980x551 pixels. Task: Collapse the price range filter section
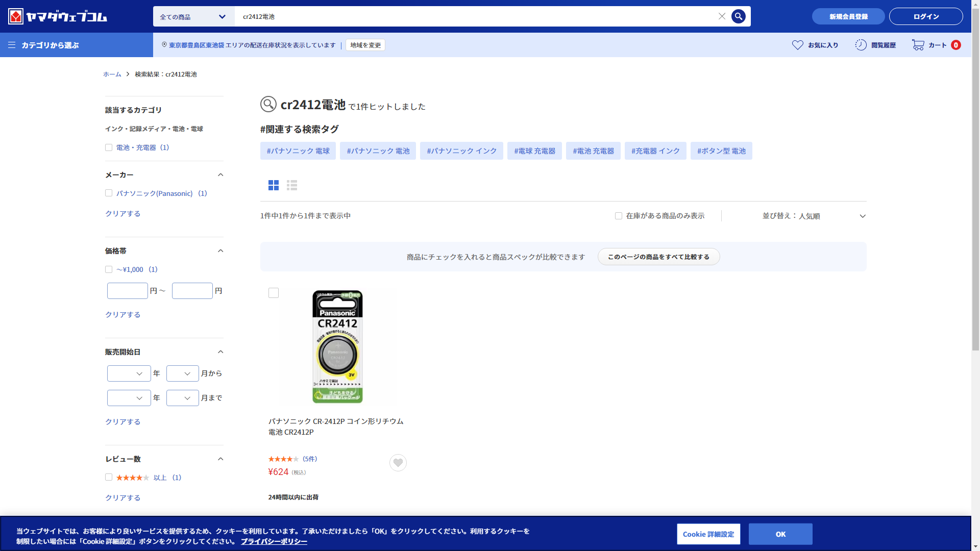(x=220, y=251)
